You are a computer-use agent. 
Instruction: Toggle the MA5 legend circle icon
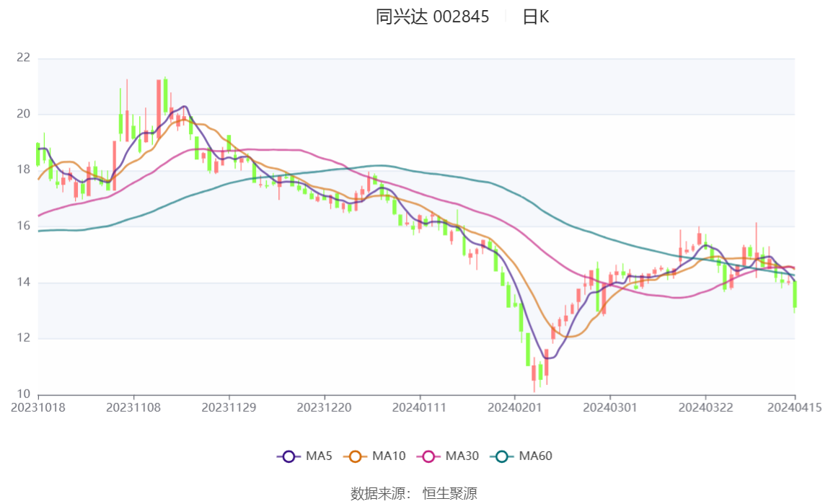tap(289, 456)
